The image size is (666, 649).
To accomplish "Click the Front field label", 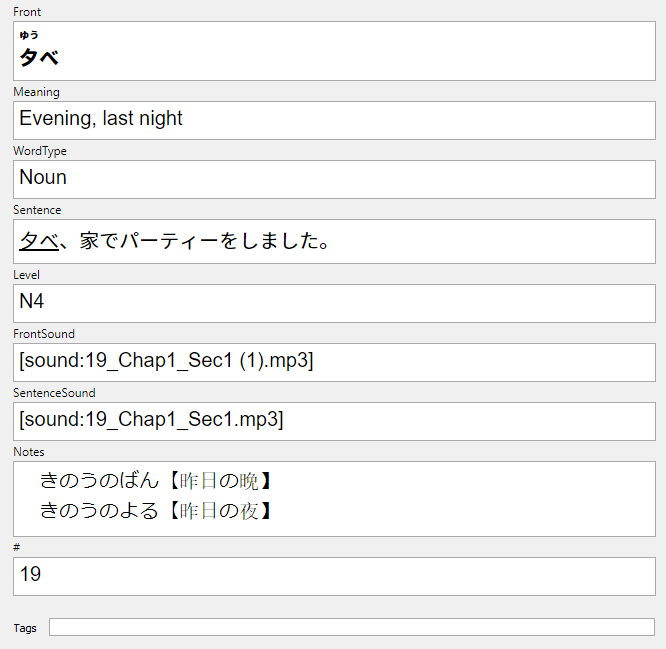I will pos(27,12).
